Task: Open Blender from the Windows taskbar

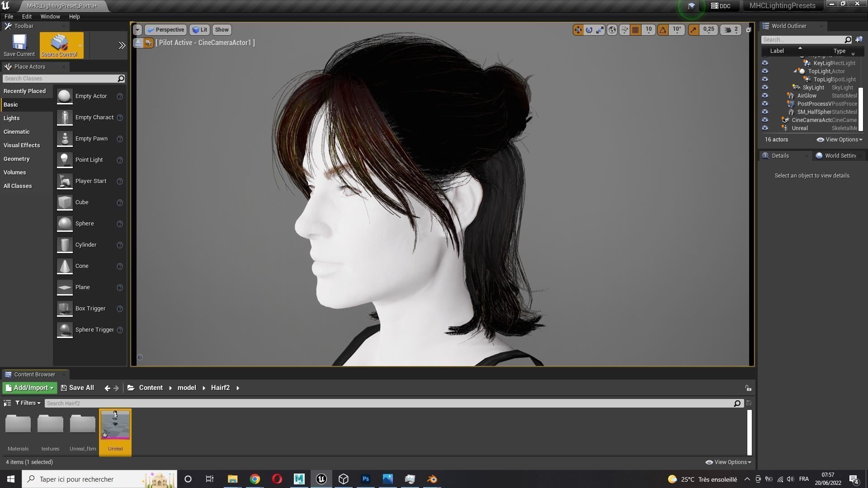Action: [432, 479]
